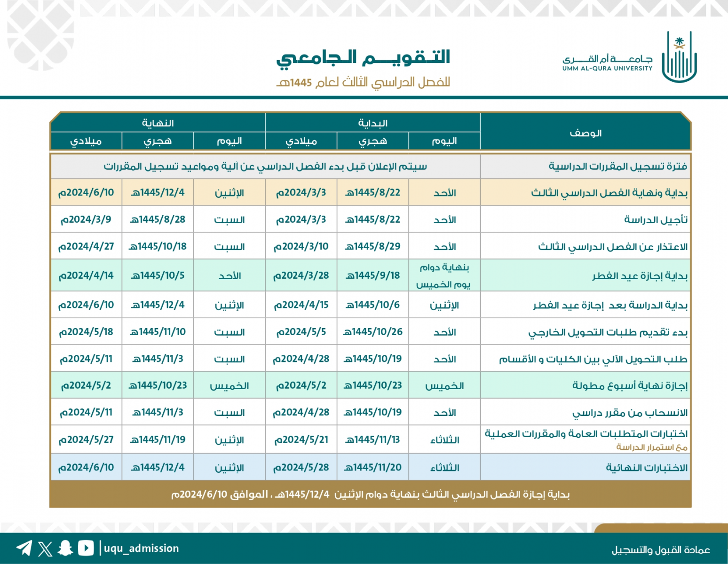The image size is (728, 564).
Task: Click the gold footer note 'بداية إجازة الفصل الدراسي الثالث'
Action: pos(371,494)
